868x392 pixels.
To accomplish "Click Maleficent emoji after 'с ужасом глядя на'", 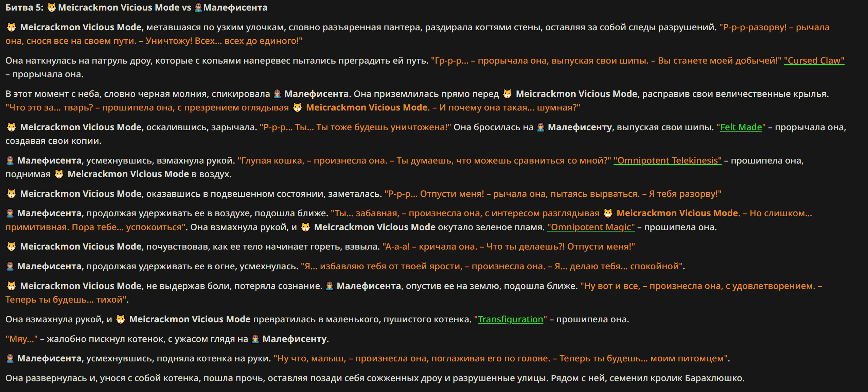I will coord(255,339).
